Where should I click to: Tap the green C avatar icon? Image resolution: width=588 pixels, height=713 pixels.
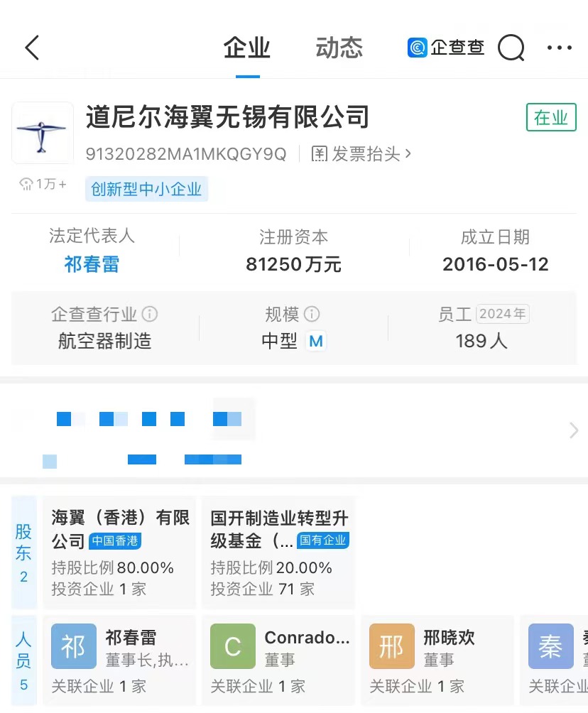click(233, 646)
